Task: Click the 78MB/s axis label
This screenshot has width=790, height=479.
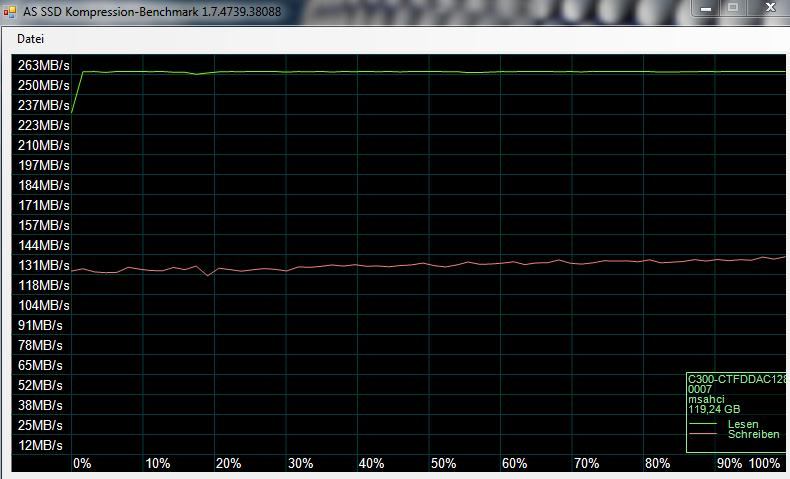Action: click(40, 346)
